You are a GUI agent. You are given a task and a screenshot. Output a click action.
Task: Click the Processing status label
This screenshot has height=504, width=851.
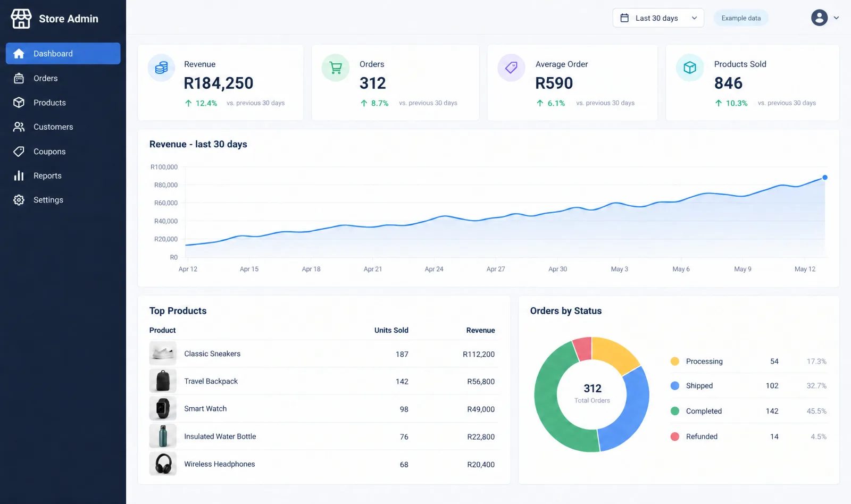click(x=704, y=362)
